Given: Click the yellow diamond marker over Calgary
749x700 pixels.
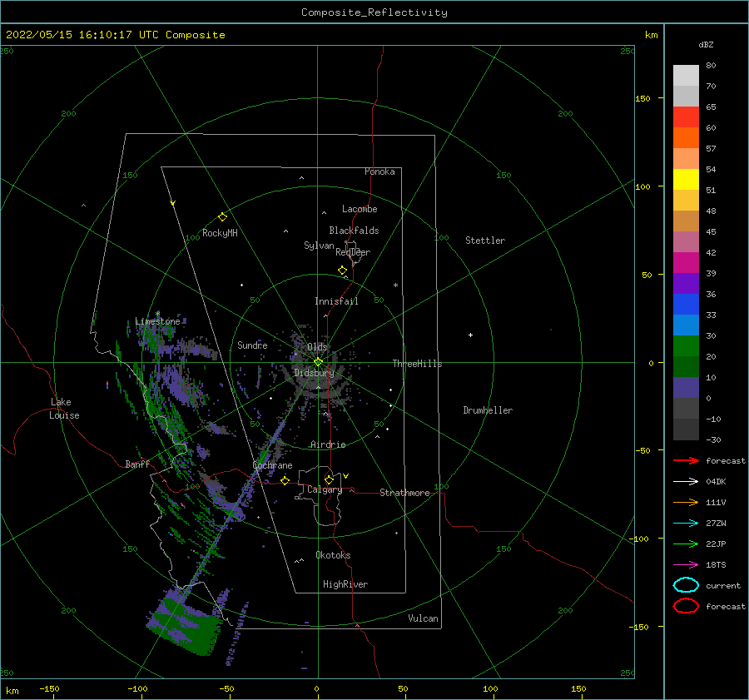Looking at the screenshot, I should 329,479.
